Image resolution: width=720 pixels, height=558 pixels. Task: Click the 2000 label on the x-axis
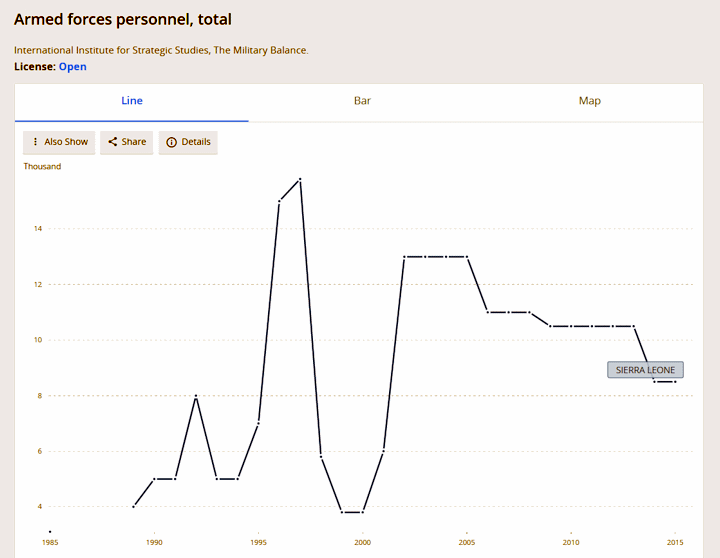(x=362, y=542)
